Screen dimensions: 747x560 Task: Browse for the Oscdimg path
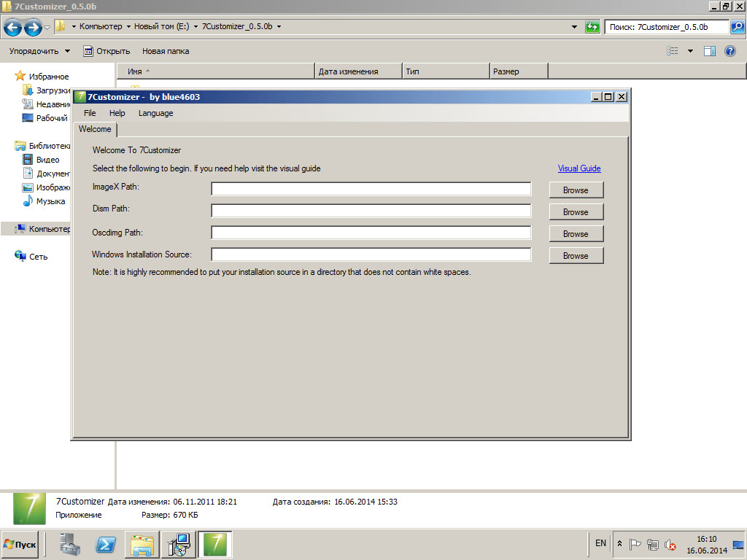(576, 234)
